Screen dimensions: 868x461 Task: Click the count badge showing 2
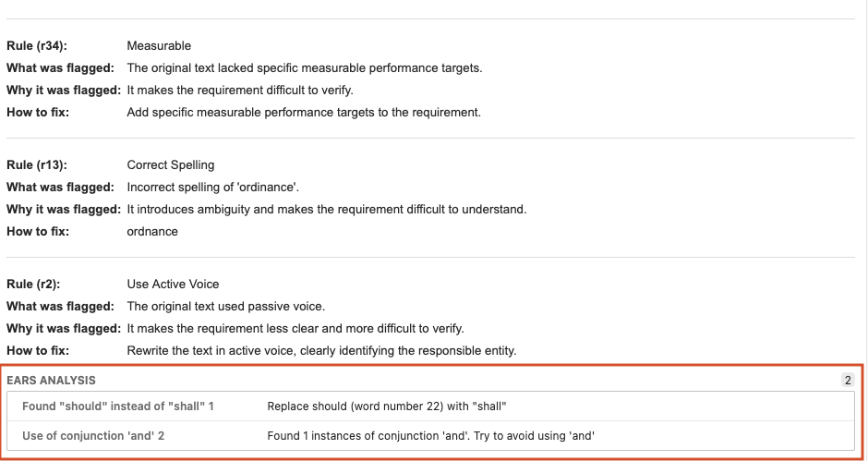848,380
